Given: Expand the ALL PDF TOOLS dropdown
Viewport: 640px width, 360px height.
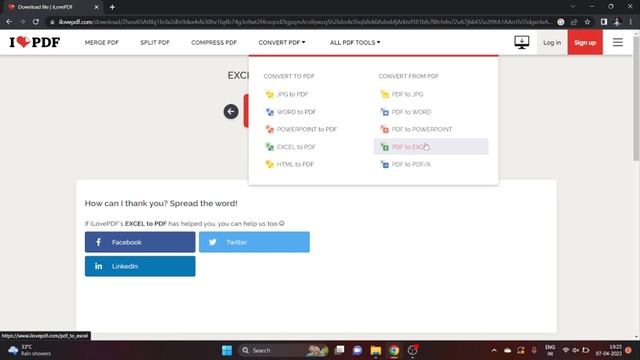Looking at the screenshot, I should pyautogui.click(x=355, y=42).
